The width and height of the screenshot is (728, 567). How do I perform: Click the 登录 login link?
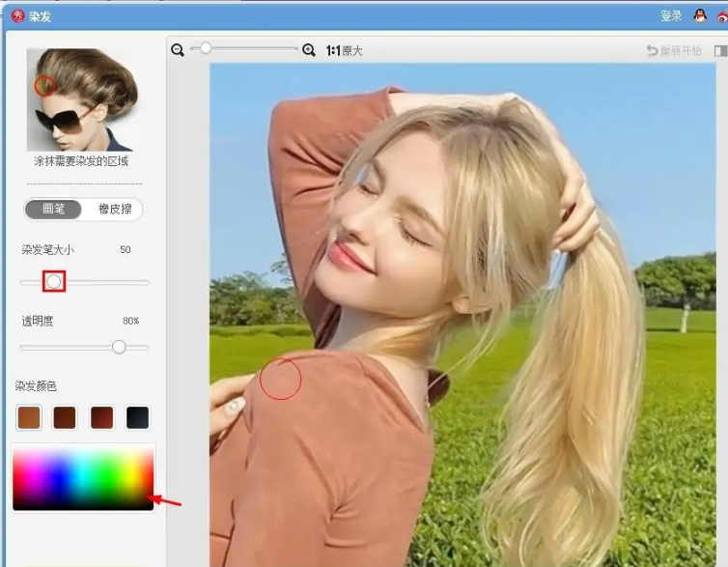click(x=671, y=15)
